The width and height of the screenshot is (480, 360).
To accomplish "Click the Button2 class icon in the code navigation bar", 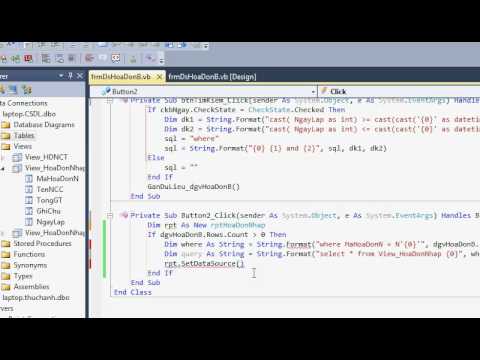I will coord(106,91).
